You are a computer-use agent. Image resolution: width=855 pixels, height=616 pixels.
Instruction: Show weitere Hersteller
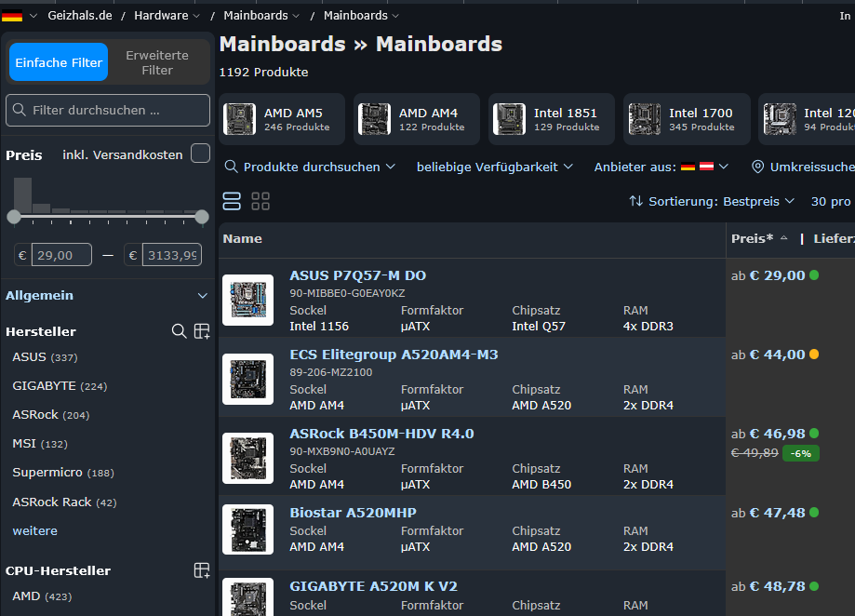click(35, 530)
